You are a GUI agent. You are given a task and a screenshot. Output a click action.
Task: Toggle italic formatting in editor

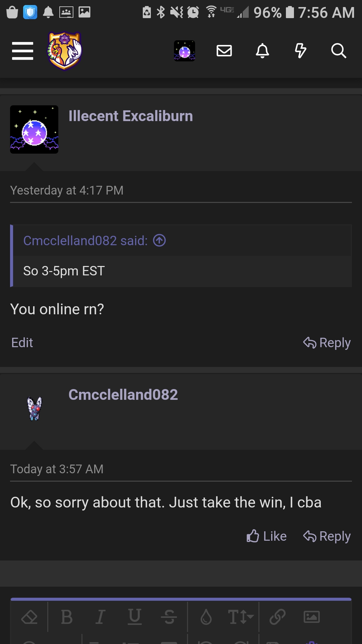tap(100, 617)
